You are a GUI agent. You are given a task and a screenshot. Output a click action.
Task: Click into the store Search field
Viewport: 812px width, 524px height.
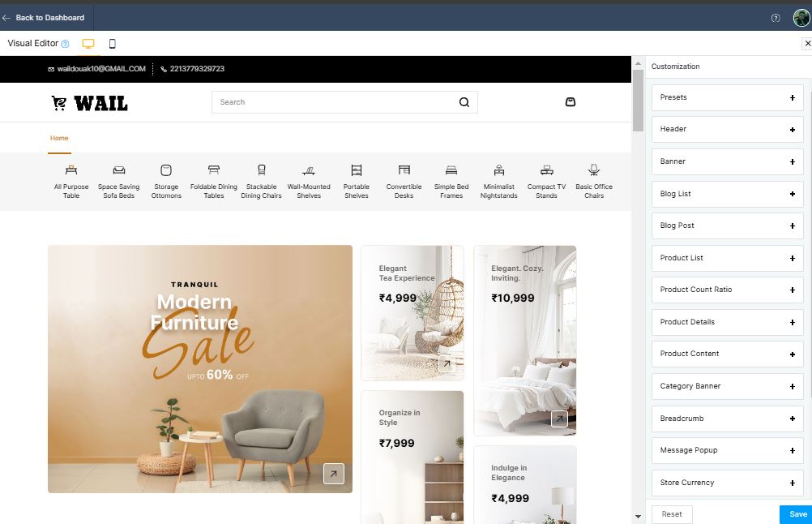332,102
